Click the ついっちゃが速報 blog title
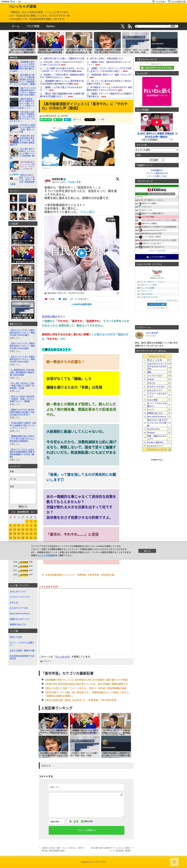187x868 pixels. click(x=22, y=6)
